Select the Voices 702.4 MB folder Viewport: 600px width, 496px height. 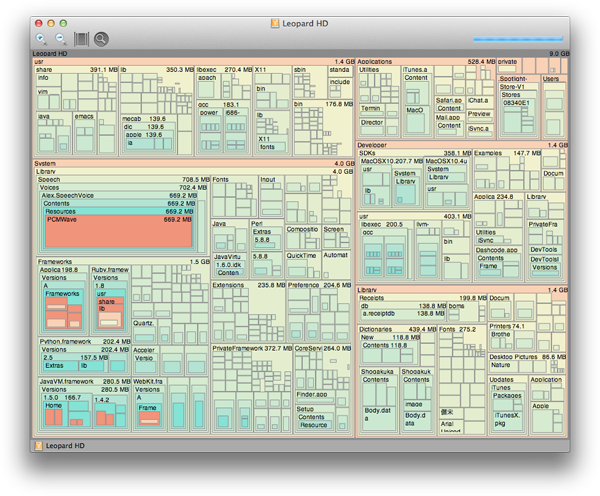pos(123,188)
